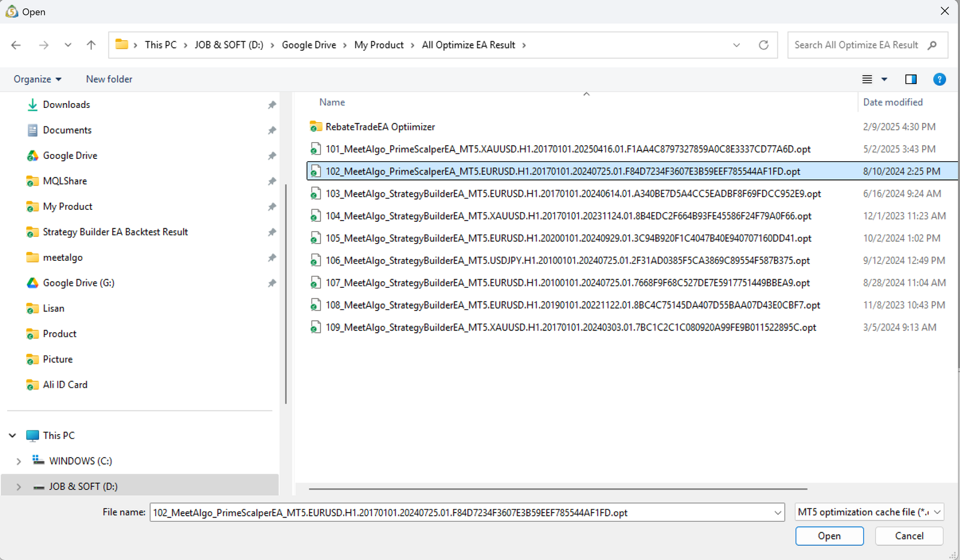Open MT5 optimization cache file type dropdown

click(869, 512)
